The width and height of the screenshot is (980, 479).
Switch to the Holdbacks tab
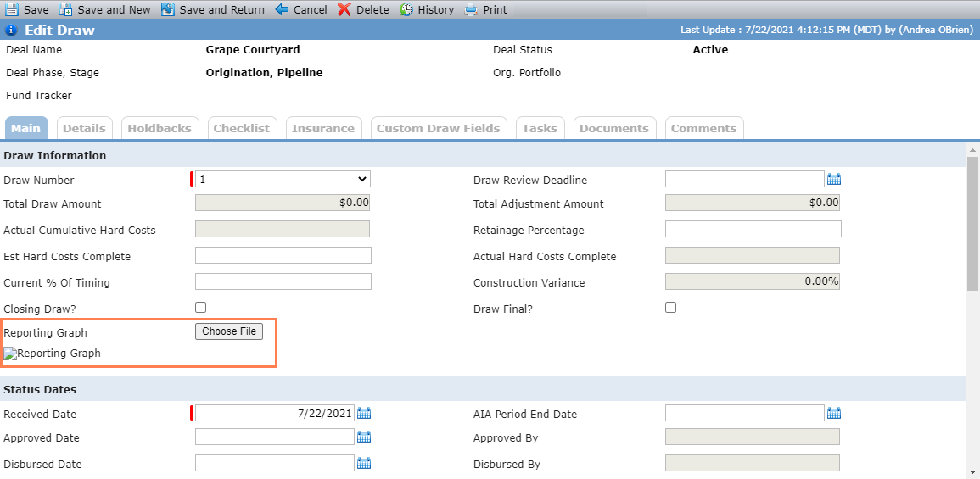click(160, 128)
